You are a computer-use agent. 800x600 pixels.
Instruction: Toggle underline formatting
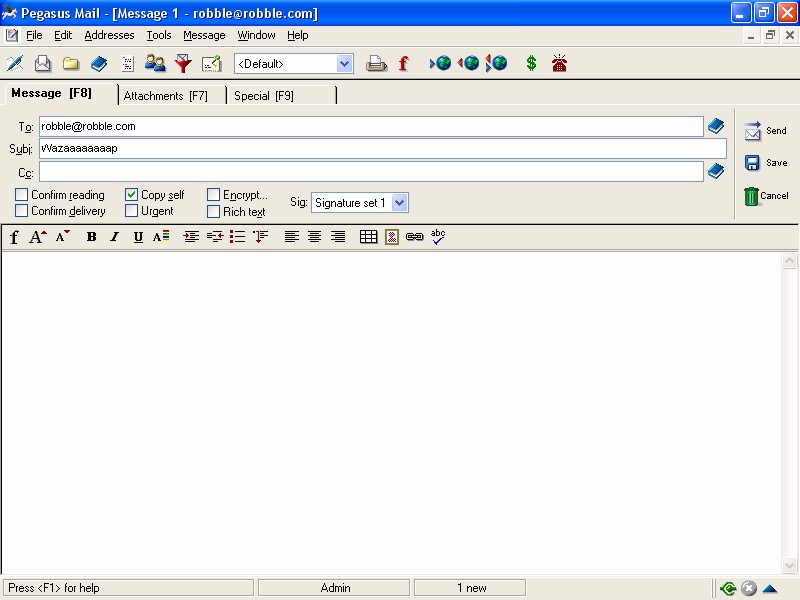138,237
